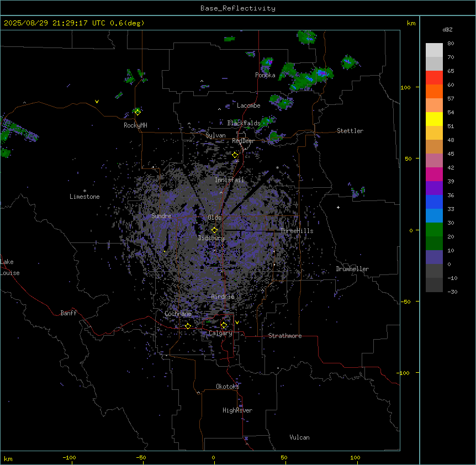Click the Innisfail town label

click(x=229, y=180)
